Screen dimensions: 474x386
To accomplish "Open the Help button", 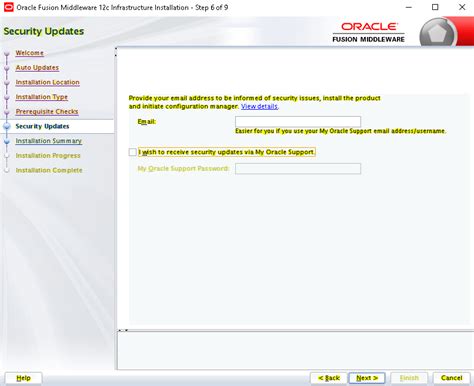I will click(23, 378).
